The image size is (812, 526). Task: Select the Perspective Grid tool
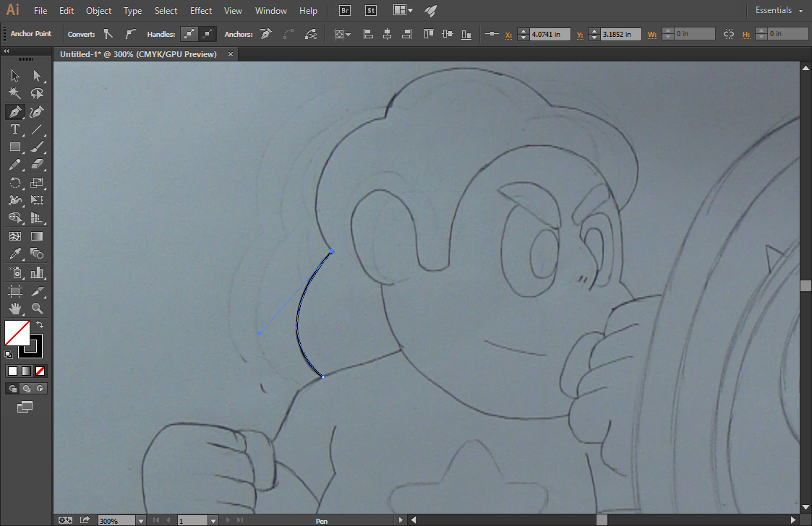click(x=37, y=218)
